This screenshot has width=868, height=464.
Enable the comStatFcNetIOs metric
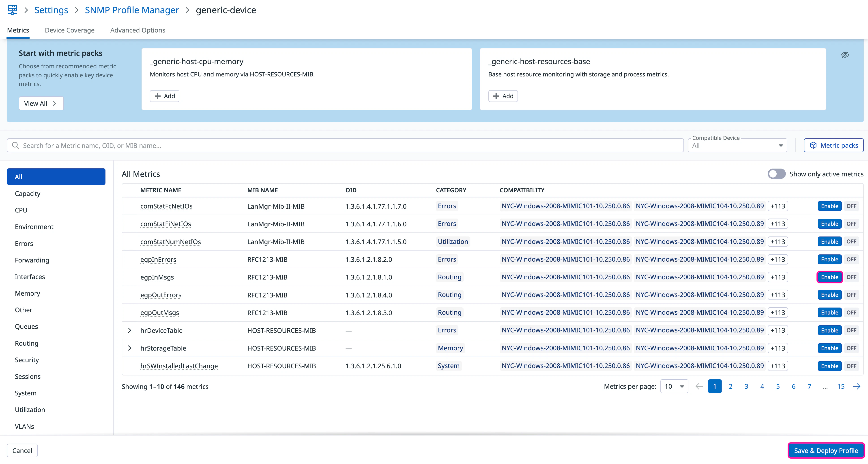point(829,206)
